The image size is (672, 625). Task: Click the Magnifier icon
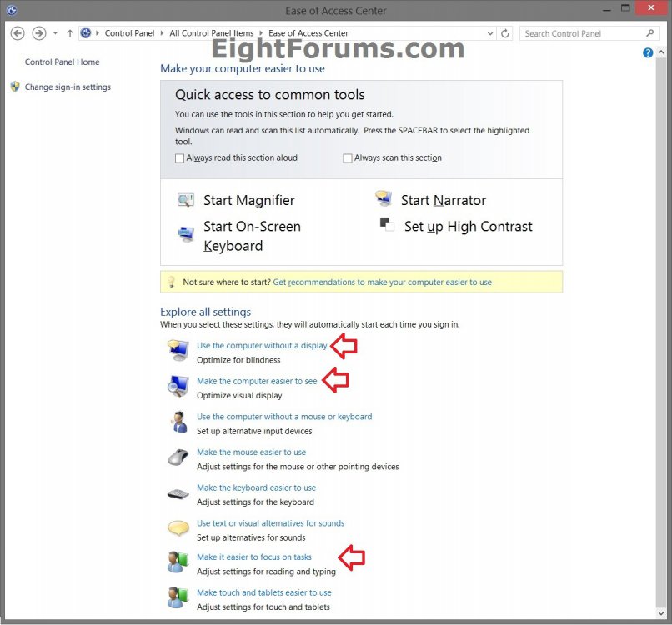click(x=185, y=200)
